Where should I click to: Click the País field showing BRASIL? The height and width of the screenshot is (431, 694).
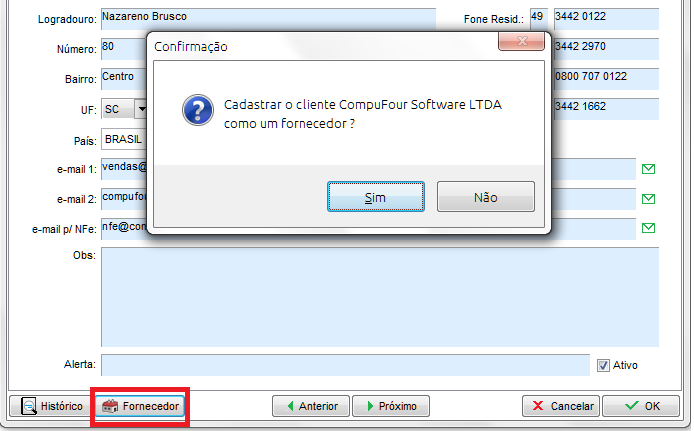(124, 139)
